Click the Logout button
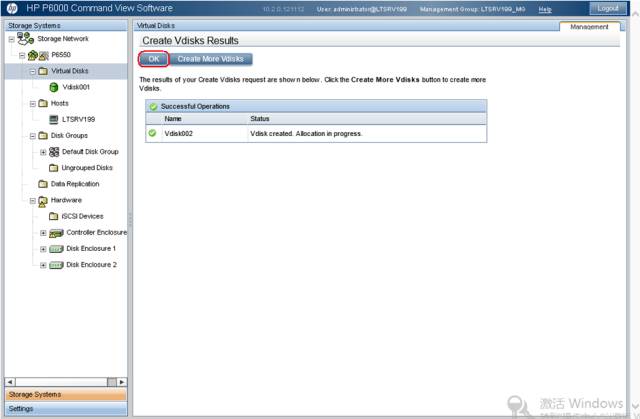640x419 pixels. (x=608, y=8)
